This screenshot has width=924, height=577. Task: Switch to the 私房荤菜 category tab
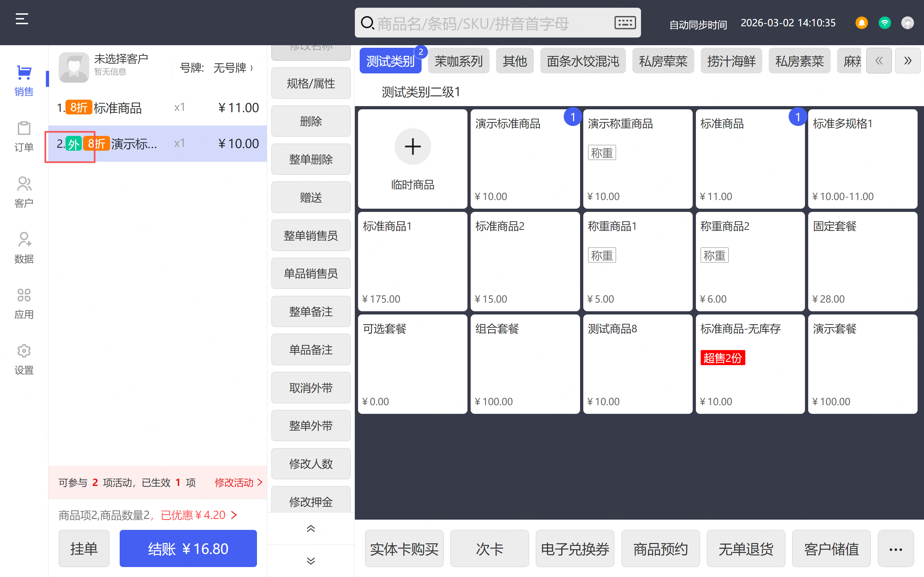pyautogui.click(x=663, y=61)
